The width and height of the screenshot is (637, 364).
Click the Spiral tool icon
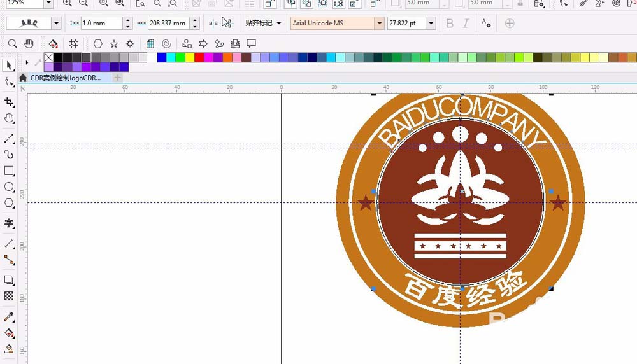[x=166, y=43]
